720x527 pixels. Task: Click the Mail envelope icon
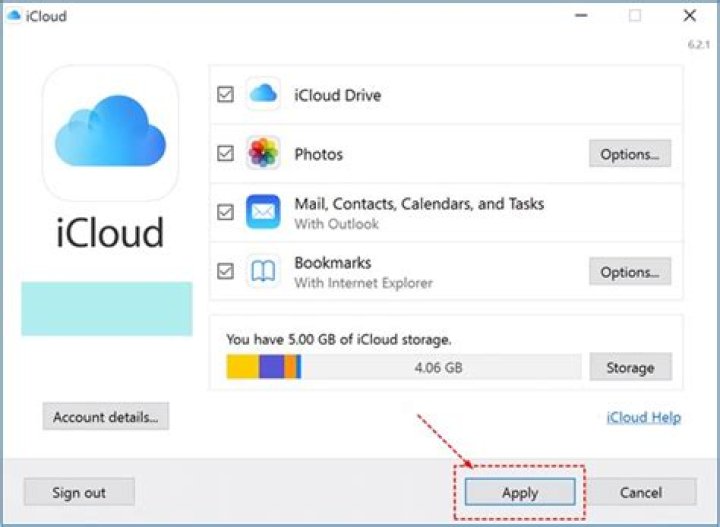tap(263, 212)
